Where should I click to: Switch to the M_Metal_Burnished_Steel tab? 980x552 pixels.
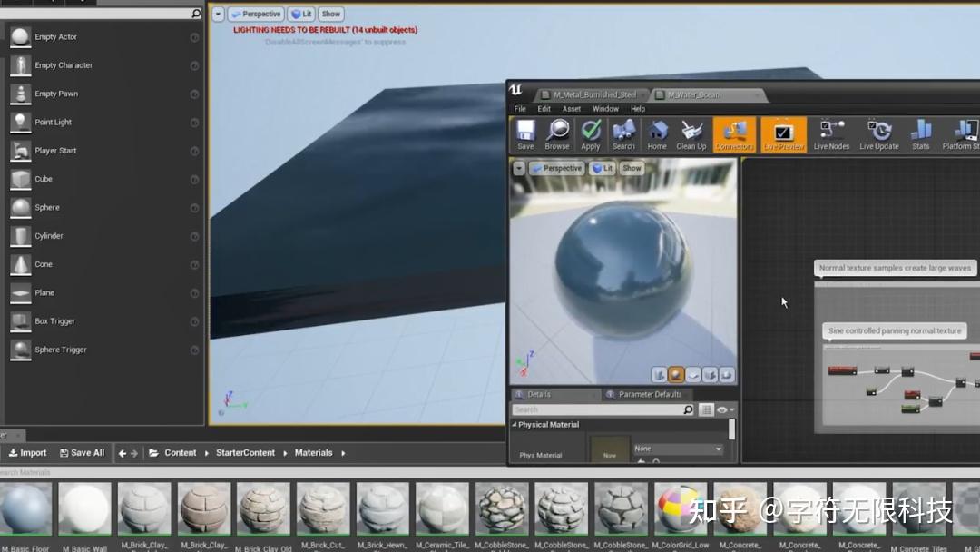pyautogui.click(x=593, y=94)
